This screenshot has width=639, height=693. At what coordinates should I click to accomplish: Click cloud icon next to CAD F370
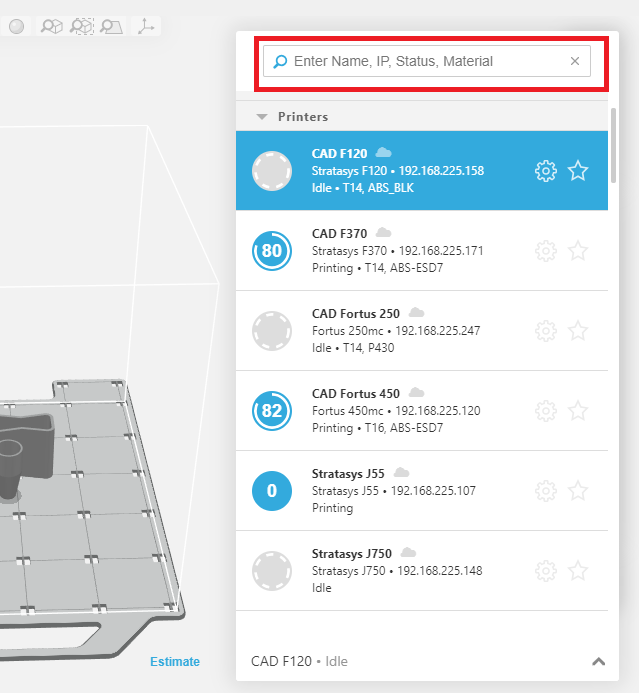(x=383, y=232)
